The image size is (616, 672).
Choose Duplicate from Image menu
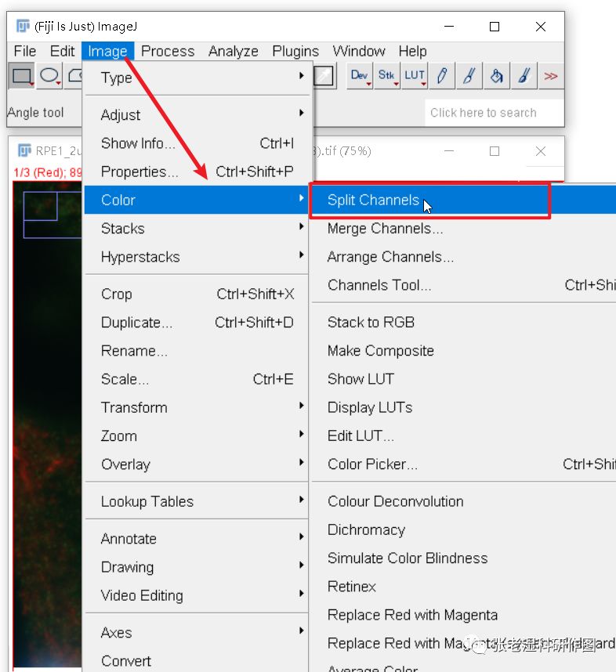[x=197, y=322]
